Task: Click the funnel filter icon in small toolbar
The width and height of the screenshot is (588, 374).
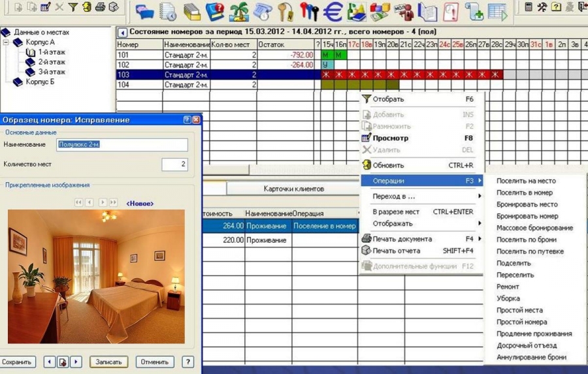Action: point(73,7)
